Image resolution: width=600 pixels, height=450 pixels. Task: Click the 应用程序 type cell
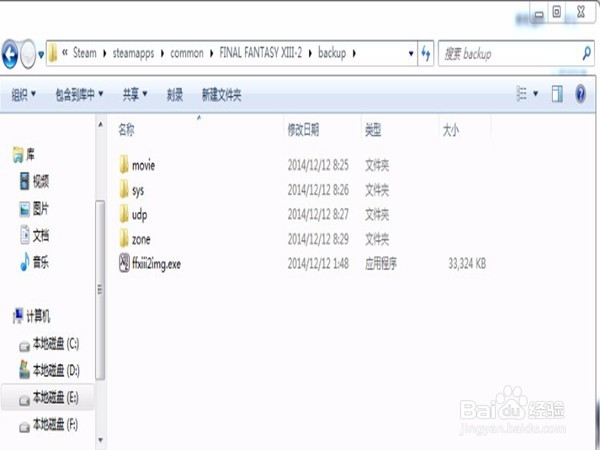381,264
